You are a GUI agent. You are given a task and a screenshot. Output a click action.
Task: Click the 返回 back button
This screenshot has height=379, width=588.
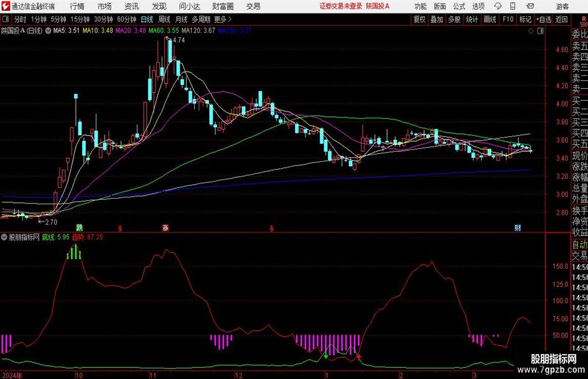(561, 19)
